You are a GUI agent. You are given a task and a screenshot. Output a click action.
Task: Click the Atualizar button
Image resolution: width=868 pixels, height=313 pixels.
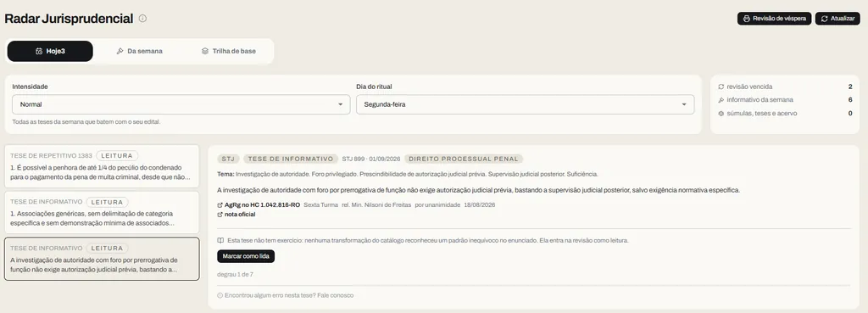click(837, 19)
